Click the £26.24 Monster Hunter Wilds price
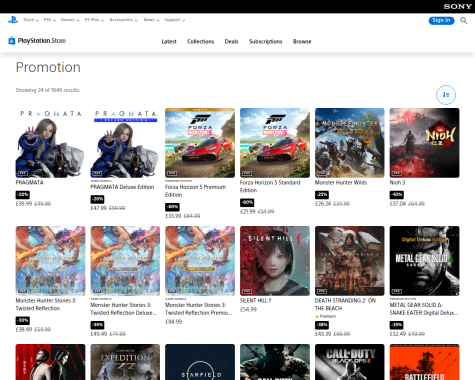Screen dimensions: 475x380 tap(323, 204)
